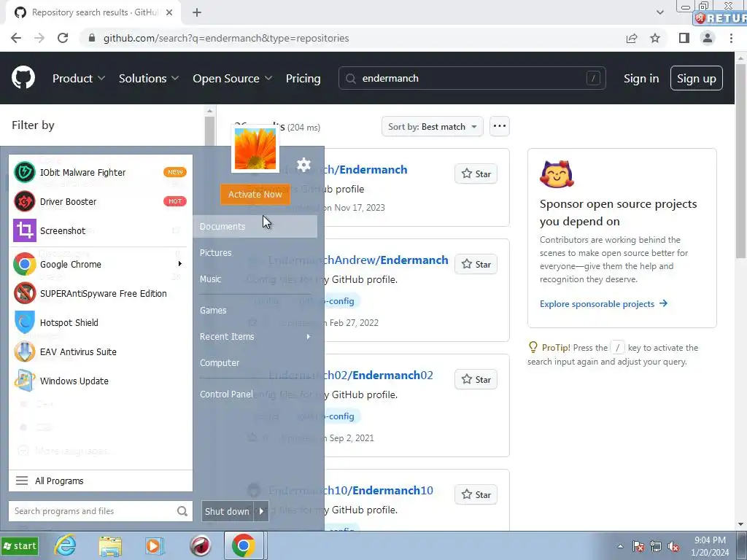Click the start menu search magnifier icon
The height and width of the screenshot is (560, 747).
(x=182, y=511)
